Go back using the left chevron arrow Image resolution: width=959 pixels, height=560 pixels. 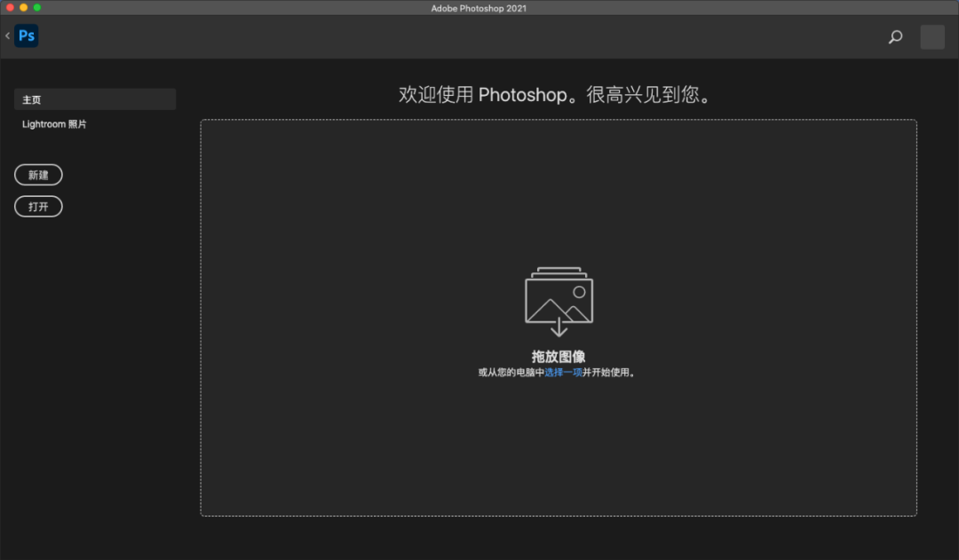(x=7, y=35)
